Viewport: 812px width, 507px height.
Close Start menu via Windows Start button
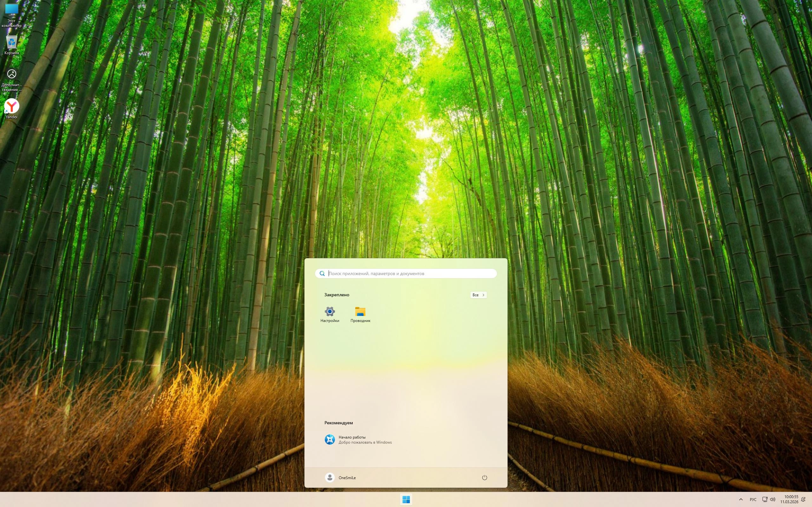coord(406,500)
